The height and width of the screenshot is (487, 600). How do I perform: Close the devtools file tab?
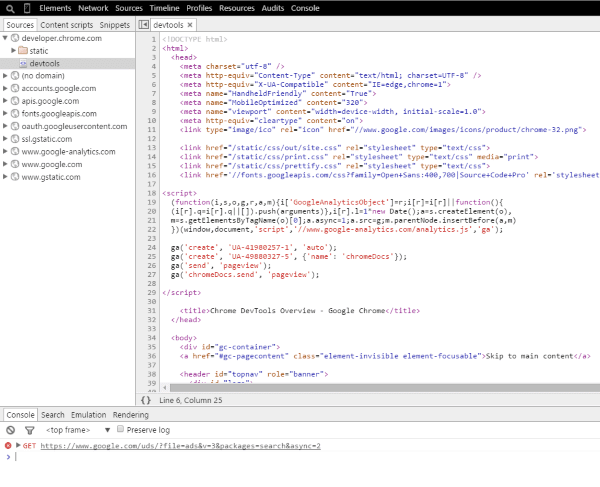point(190,25)
